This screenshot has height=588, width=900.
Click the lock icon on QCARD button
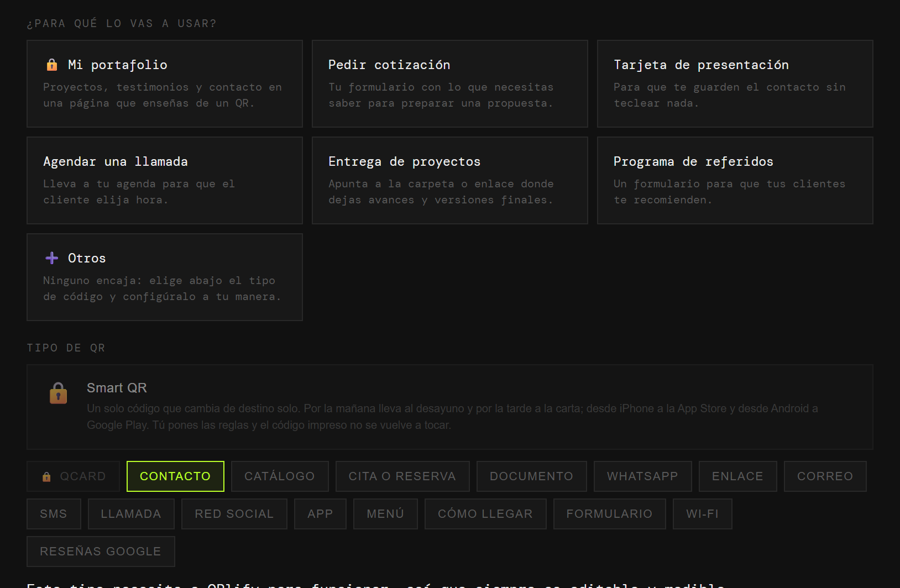pos(46,476)
